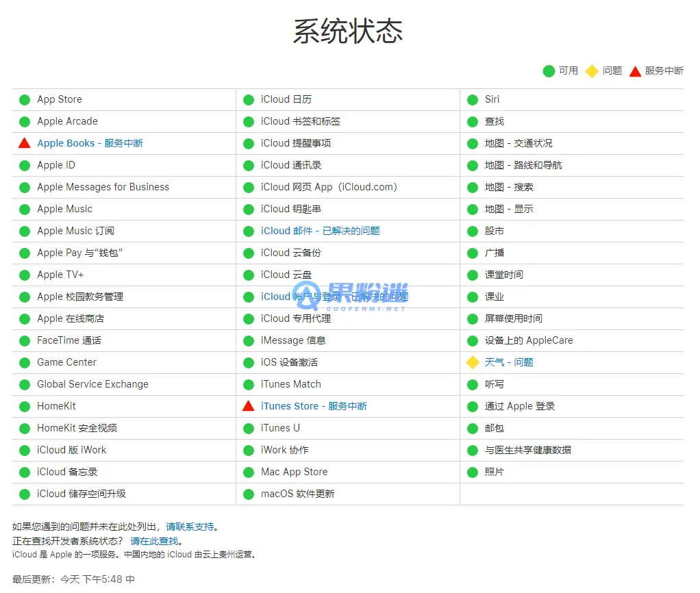Click red triangle icon beside iTunes Store
700x593 pixels.
click(249, 406)
